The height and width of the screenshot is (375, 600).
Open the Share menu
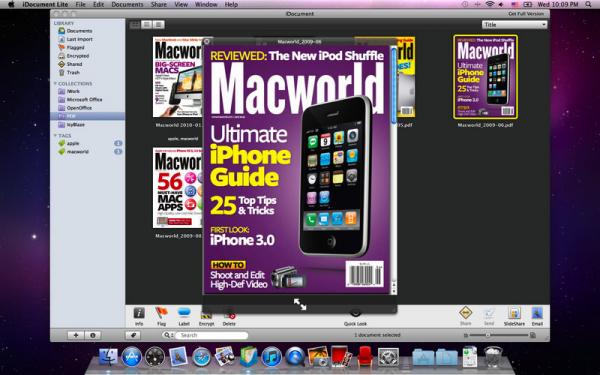(158, 5)
